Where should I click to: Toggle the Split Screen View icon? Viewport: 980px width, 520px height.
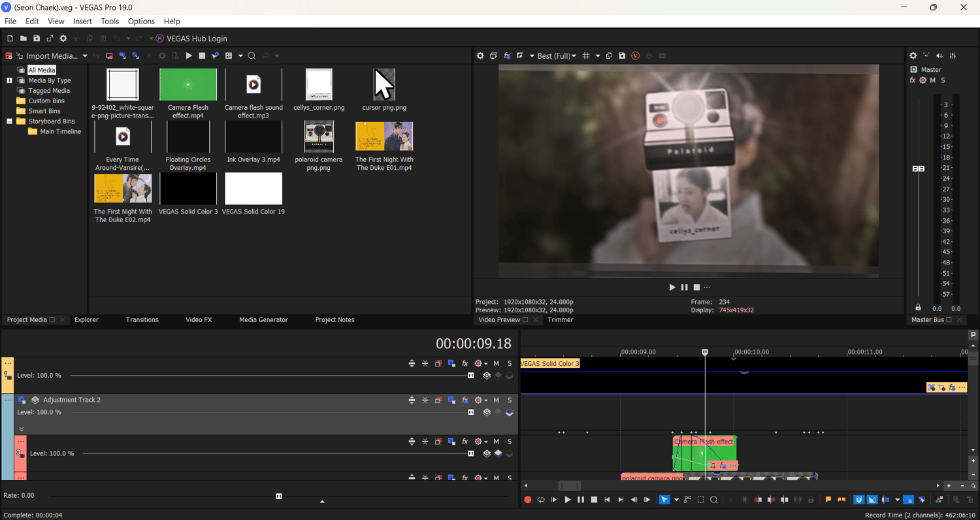520,56
